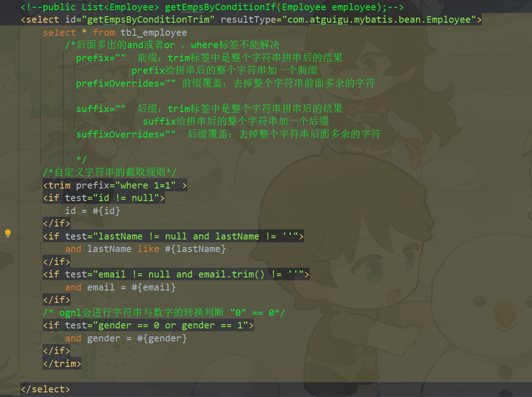Viewport: 532px width, 397px height.
Task: Click the closing </if> after gender condition
Action: 57,351
